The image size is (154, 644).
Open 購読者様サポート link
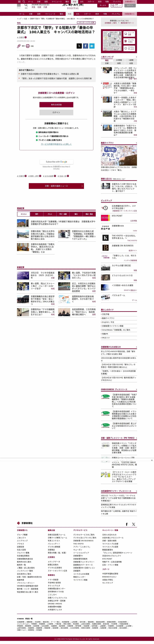point(127,23)
